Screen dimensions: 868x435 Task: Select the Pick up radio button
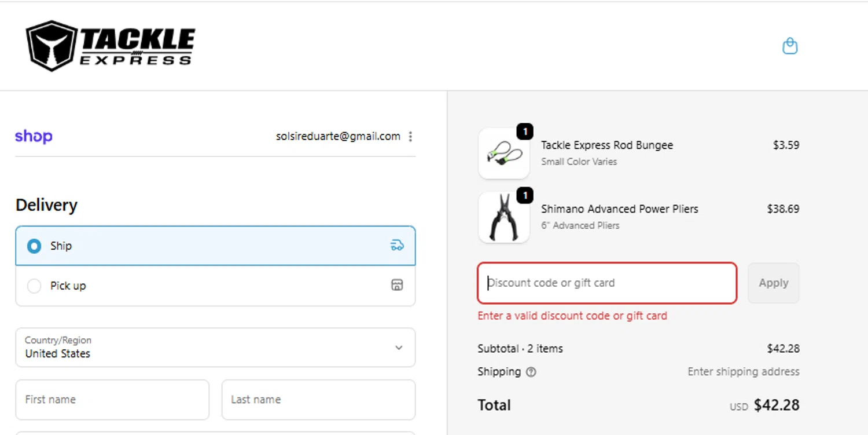pos(34,286)
